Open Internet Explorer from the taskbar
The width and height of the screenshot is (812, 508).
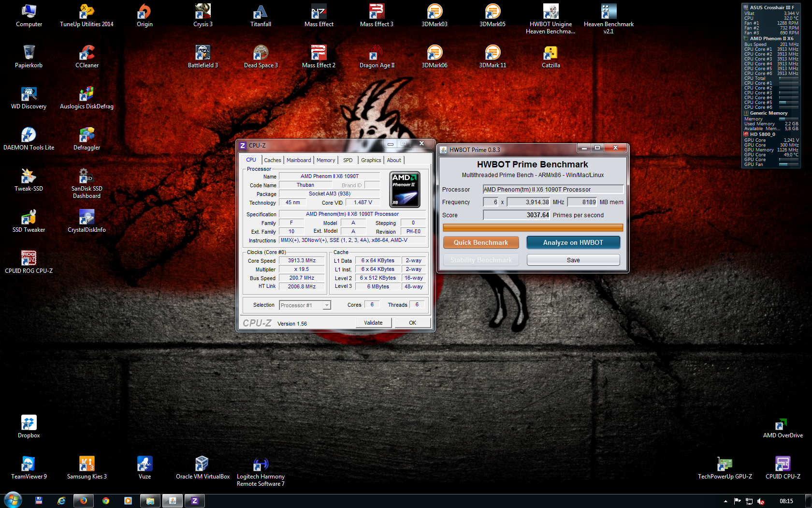(61, 501)
